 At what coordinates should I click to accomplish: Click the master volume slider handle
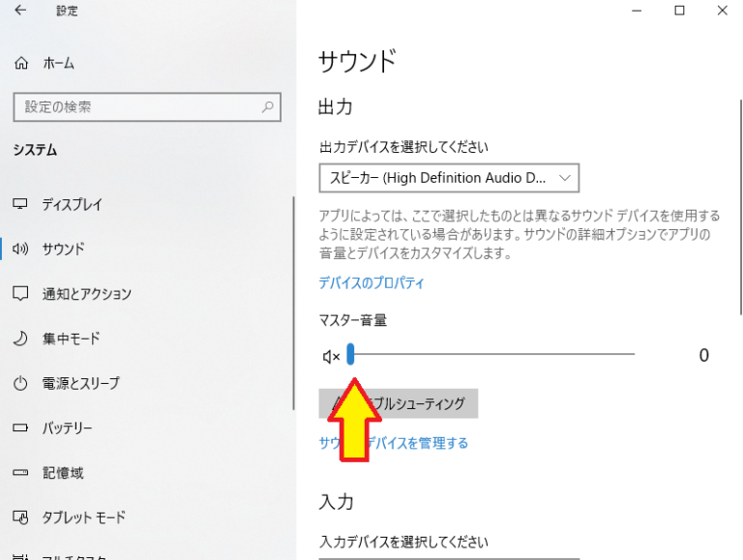point(350,355)
